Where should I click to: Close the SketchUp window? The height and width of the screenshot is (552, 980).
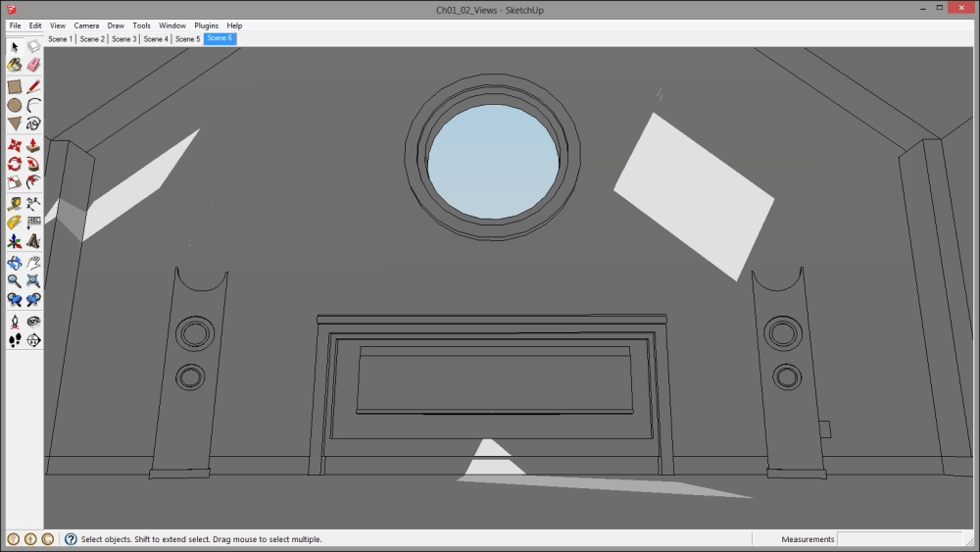[962, 8]
